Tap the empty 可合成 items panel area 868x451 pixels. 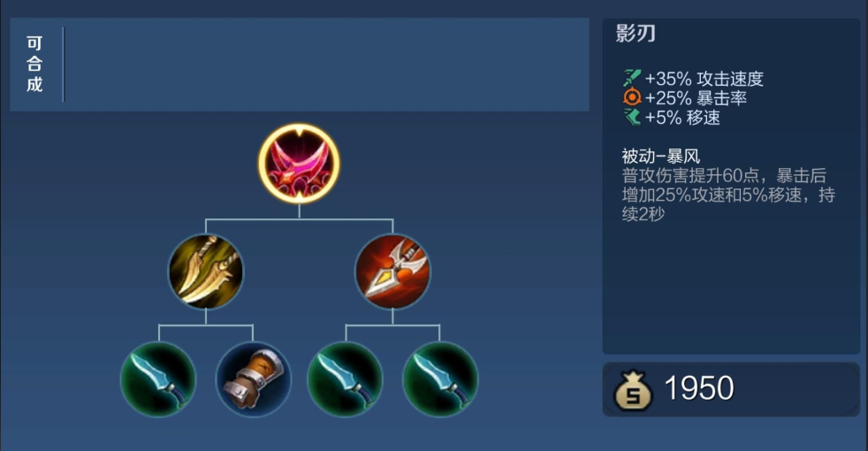pos(327,65)
